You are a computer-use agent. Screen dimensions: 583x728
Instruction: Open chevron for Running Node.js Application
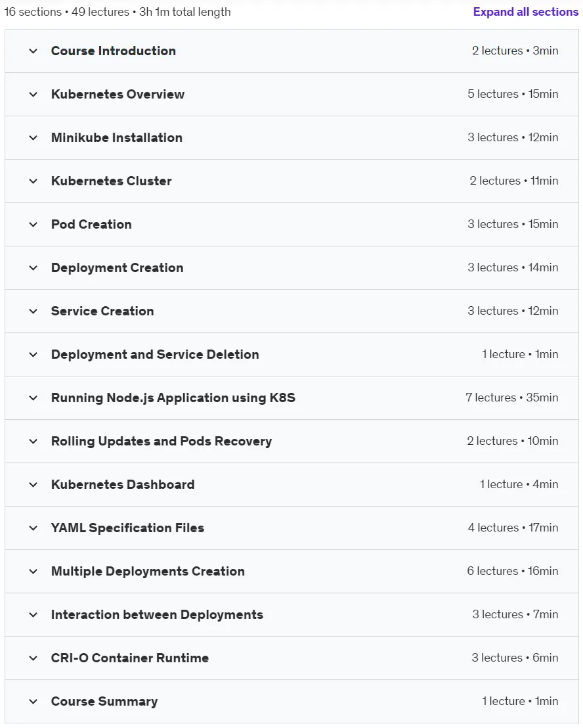(x=33, y=398)
